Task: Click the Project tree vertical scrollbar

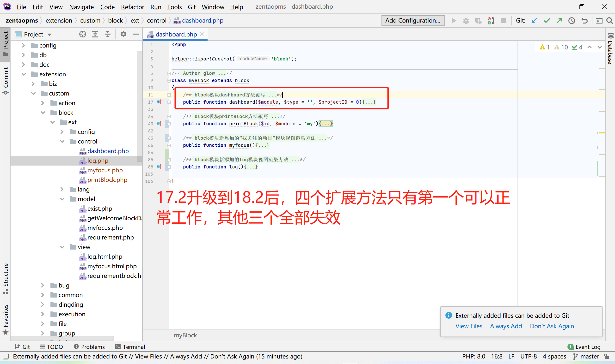Action: [140, 107]
